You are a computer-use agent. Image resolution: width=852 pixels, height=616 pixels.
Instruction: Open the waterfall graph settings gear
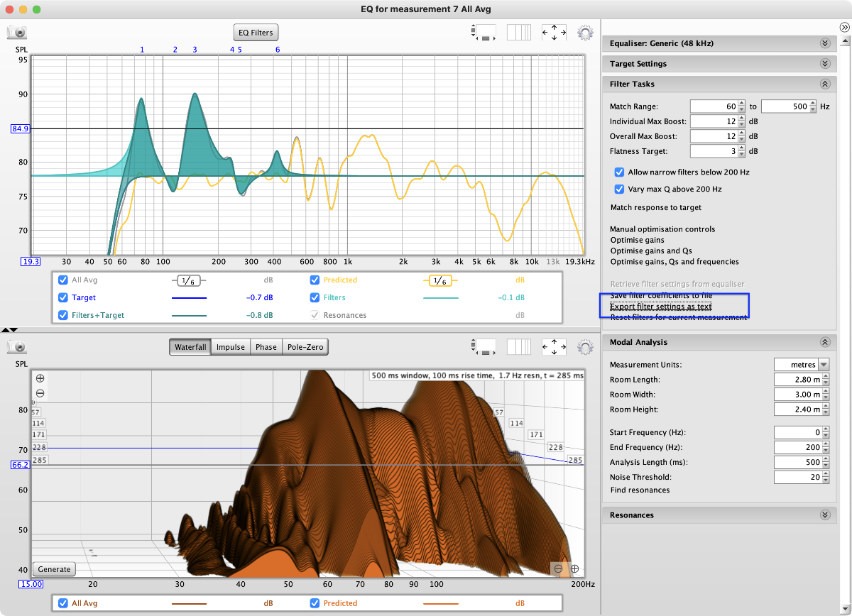click(x=585, y=347)
